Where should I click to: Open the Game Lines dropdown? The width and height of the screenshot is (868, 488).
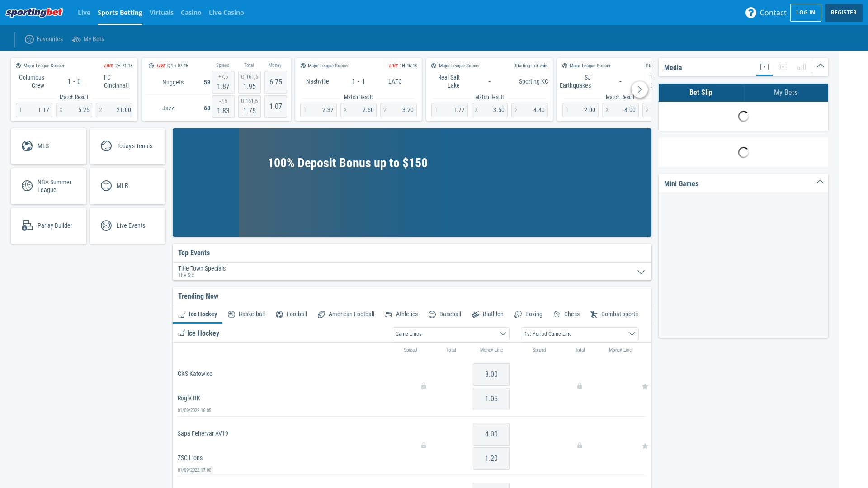(450, 333)
